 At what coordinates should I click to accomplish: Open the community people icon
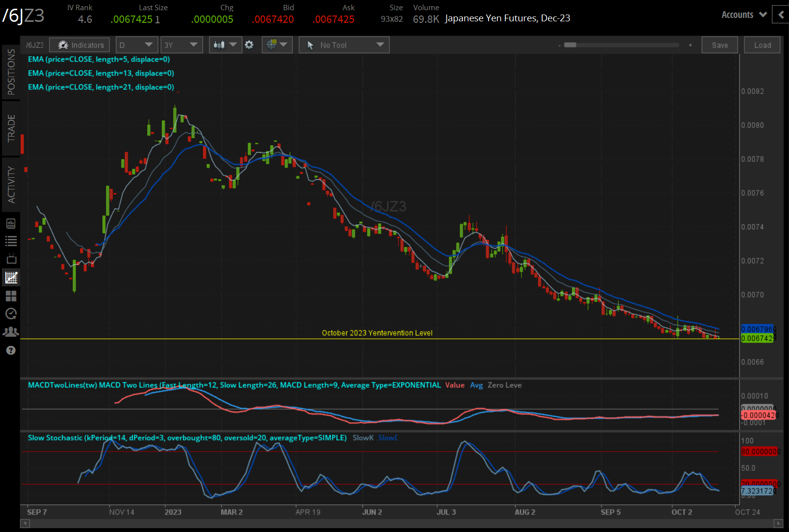click(11, 332)
